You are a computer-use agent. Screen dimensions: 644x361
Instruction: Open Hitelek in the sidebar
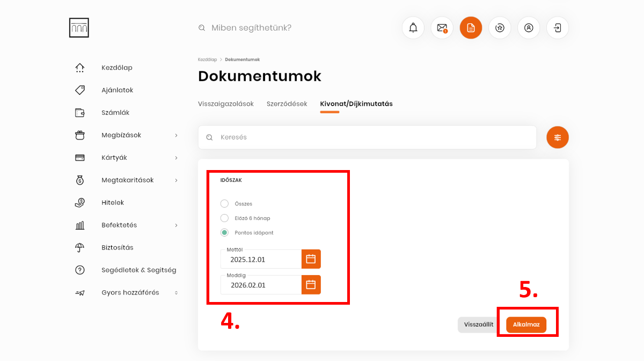tap(113, 203)
